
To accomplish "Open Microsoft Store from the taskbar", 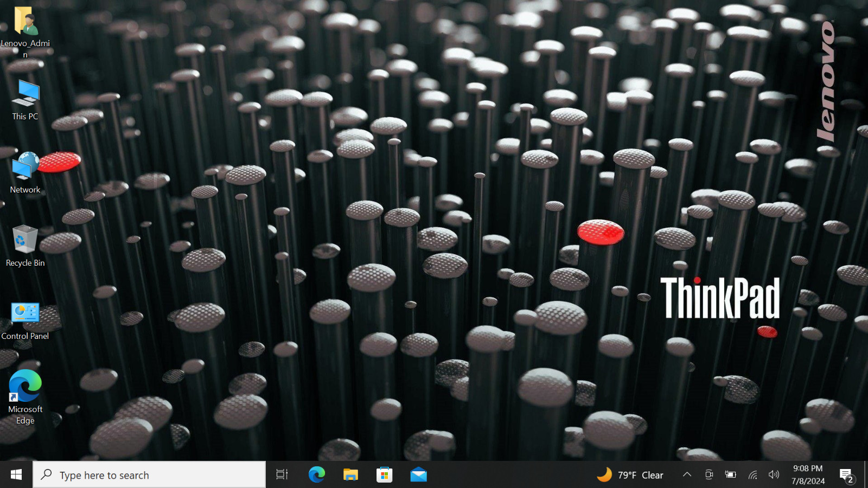I will click(x=385, y=475).
